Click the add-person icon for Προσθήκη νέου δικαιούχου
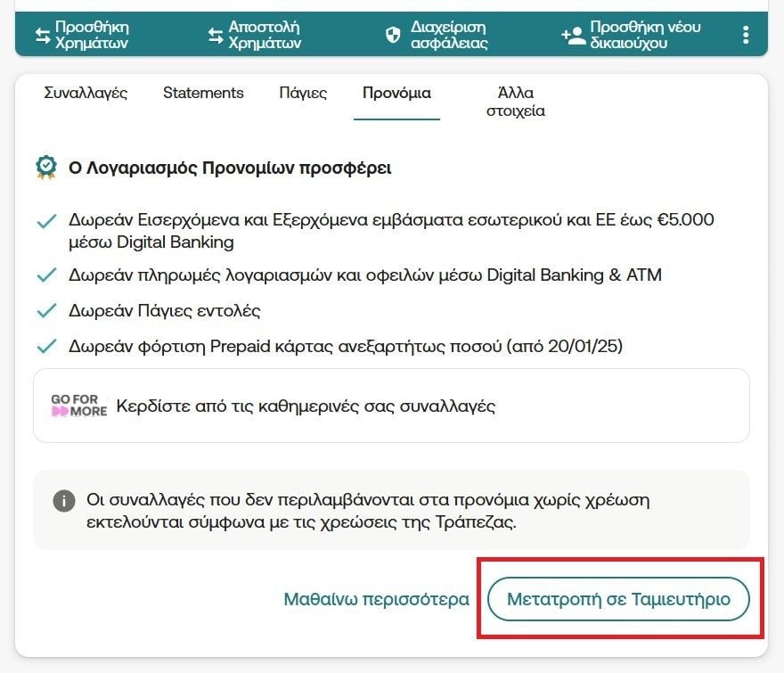784x673 pixels. [574, 35]
